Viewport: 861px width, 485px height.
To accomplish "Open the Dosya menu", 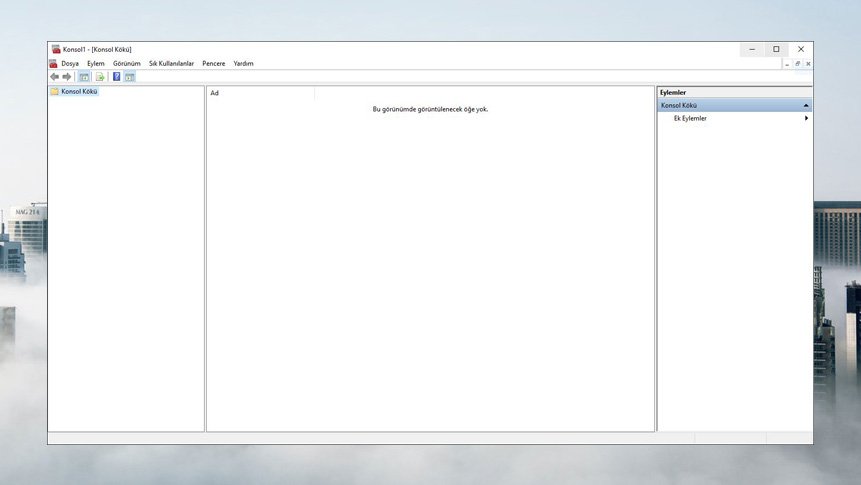I will [x=70, y=63].
